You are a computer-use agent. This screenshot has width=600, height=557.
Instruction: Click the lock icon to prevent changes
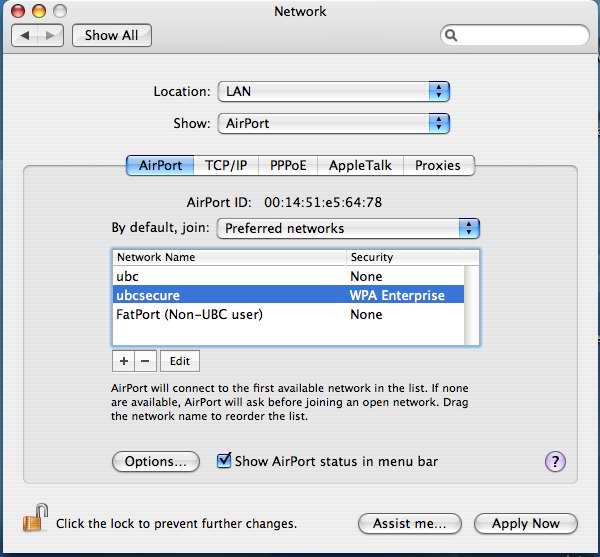(35, 520)
